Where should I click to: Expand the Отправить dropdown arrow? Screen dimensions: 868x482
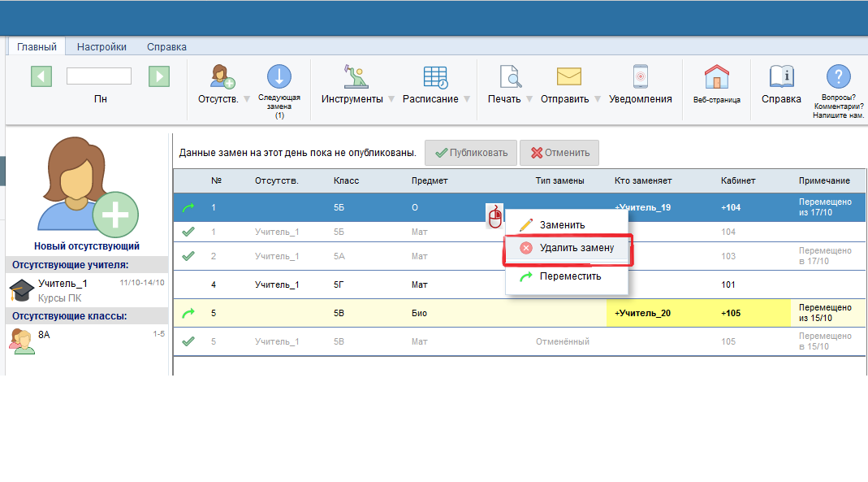[x=598, y=99]
